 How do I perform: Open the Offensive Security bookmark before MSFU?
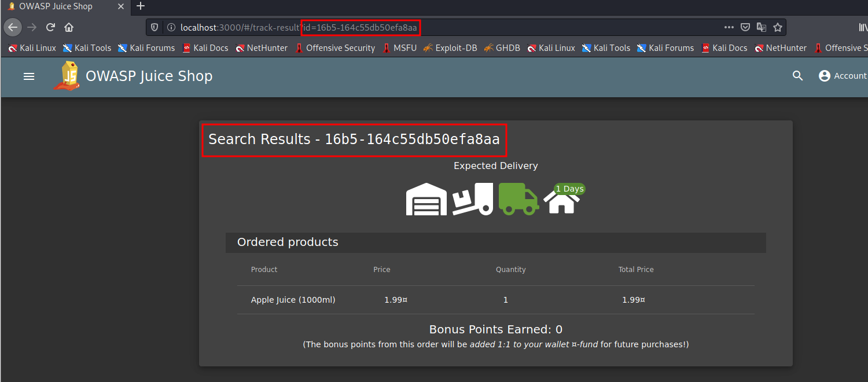pyautogui.click(x=334, y=48)
